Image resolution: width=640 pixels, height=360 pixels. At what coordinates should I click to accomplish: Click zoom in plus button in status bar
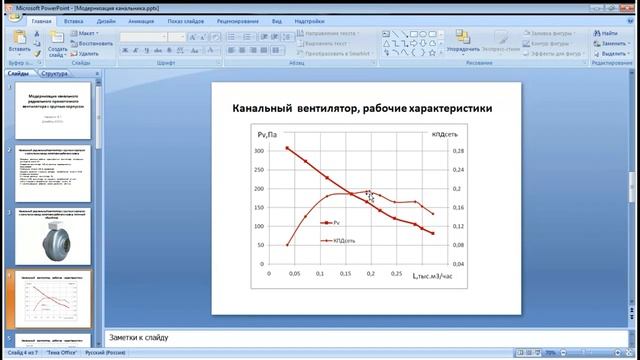(x=618, y=353)
